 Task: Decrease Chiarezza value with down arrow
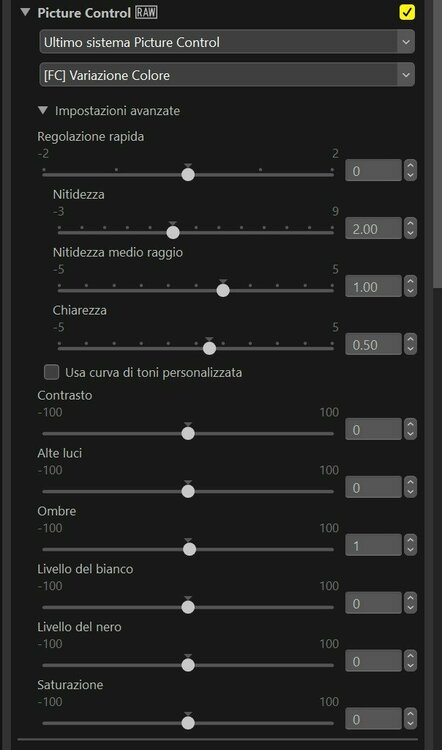410,349
